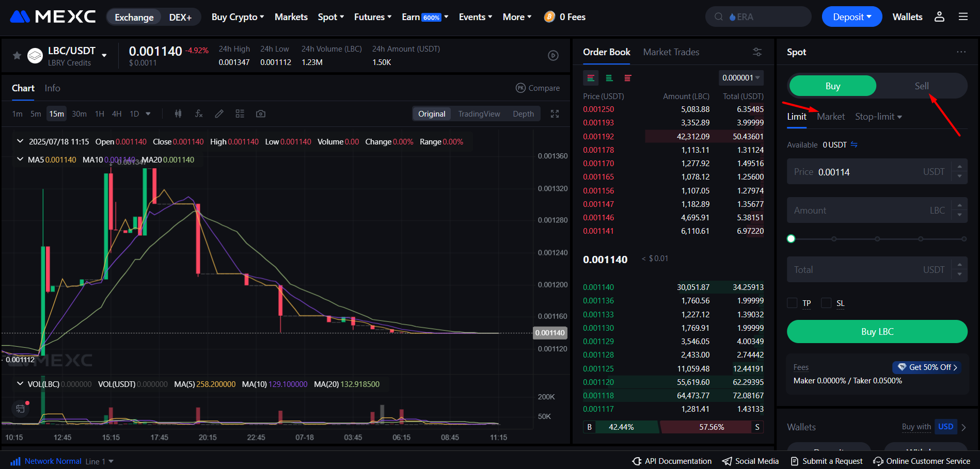Switch to DEX+ mode

180,17
